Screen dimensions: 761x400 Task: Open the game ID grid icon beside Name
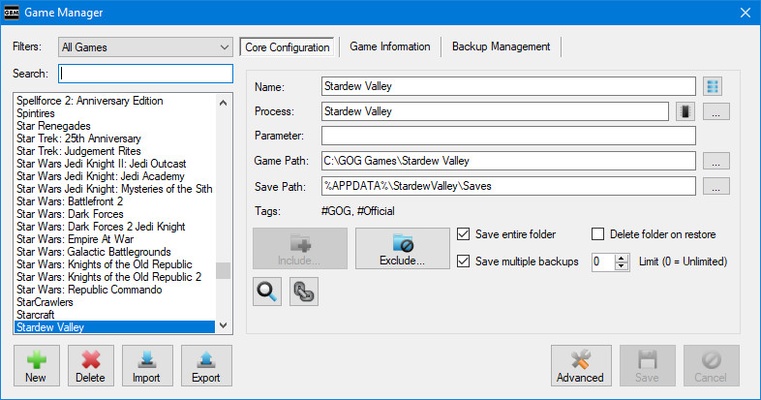(712, 86)
